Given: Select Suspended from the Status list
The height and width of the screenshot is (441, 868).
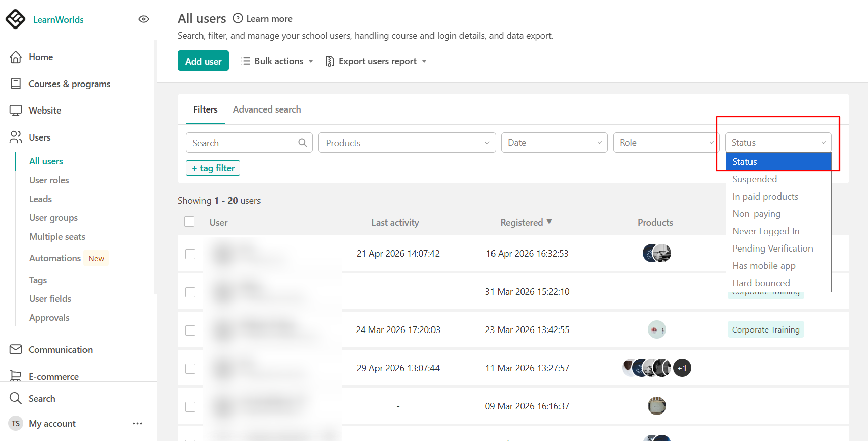Looking at the screenshot, I should tap(755, 179).
